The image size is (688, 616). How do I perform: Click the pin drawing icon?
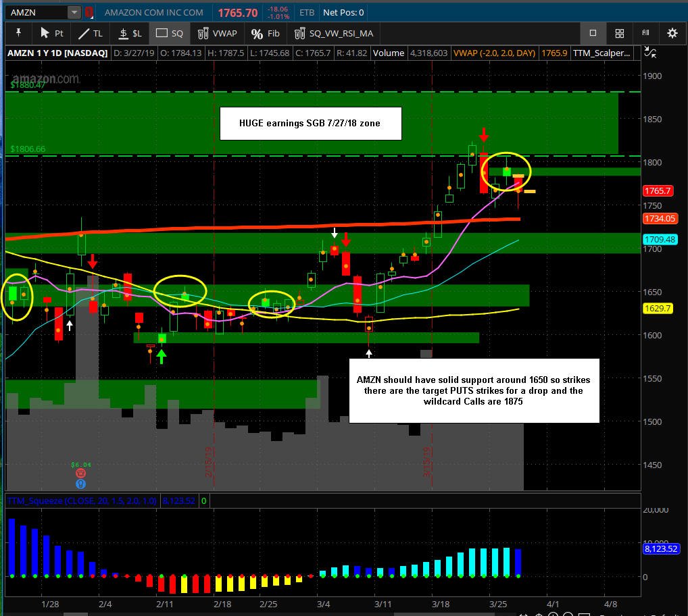(18, 33)
